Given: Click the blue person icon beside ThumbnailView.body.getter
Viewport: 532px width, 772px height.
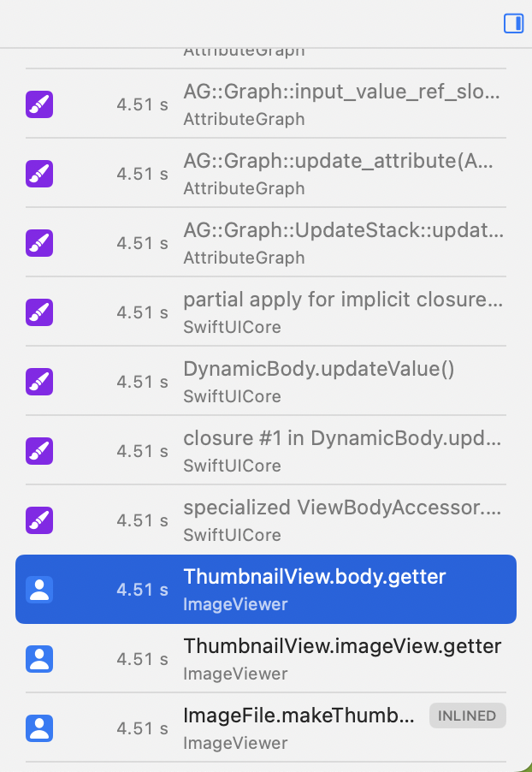Looking at the screenshot, I should point(38,589).
